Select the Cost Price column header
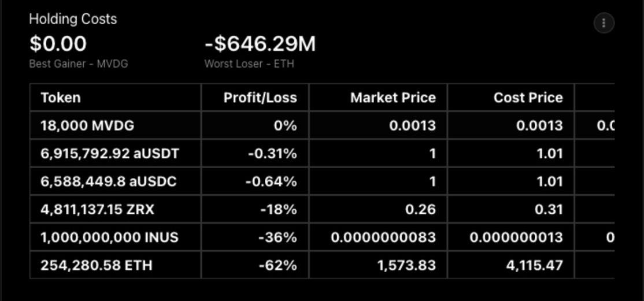This screenshot has width=644, height=301. tap(528, 97)
